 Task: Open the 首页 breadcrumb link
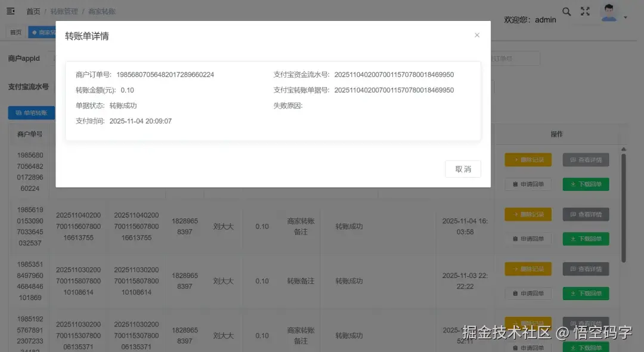[x=33, y=11]
